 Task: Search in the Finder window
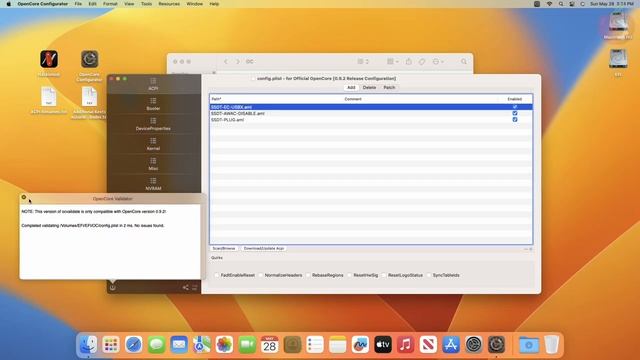tap(464, 62)
